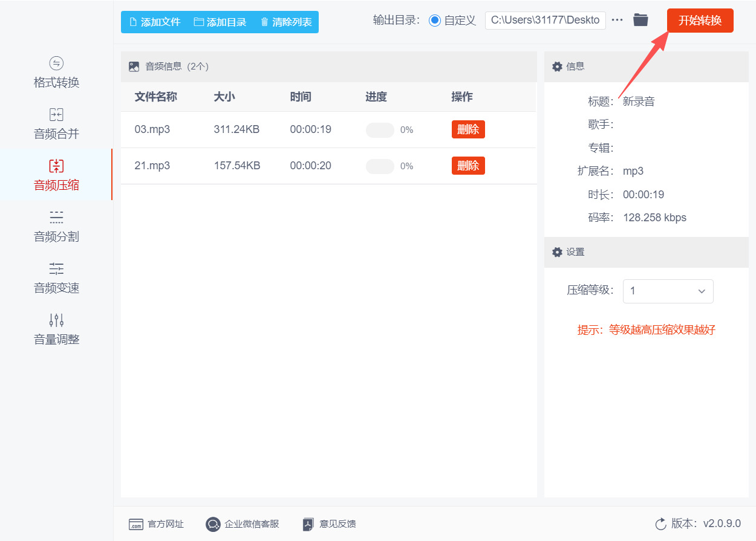The width and height of the screenshot is (756, 541).
Task: Click the 时间 column header
Action: (x=301, y=97)
